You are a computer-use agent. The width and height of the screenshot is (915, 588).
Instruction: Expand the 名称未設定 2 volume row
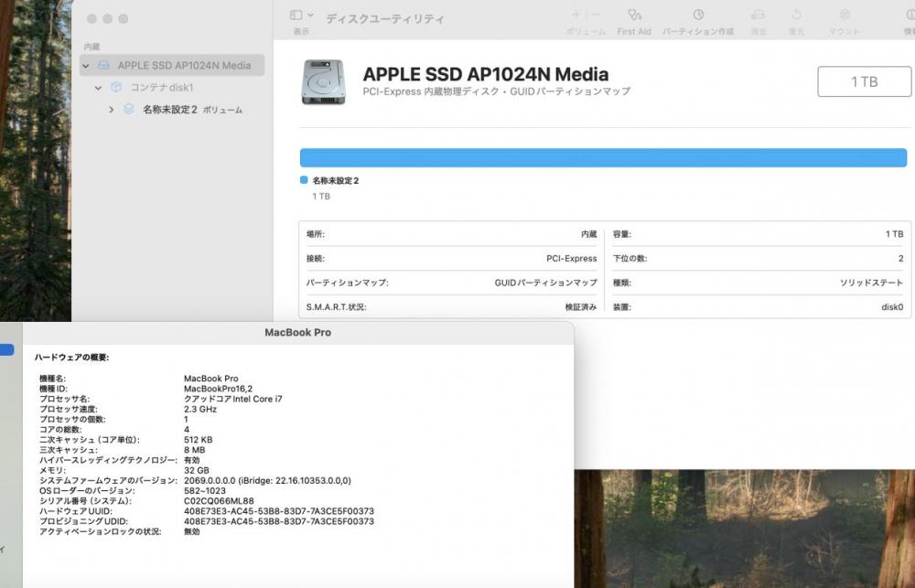pyautogui.click(x=112, y=109)
